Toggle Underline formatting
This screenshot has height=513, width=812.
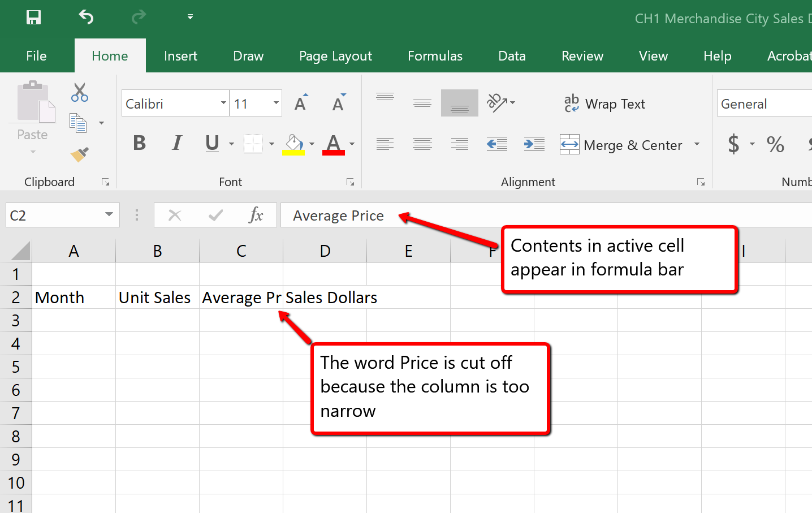[x=213, y=143]
